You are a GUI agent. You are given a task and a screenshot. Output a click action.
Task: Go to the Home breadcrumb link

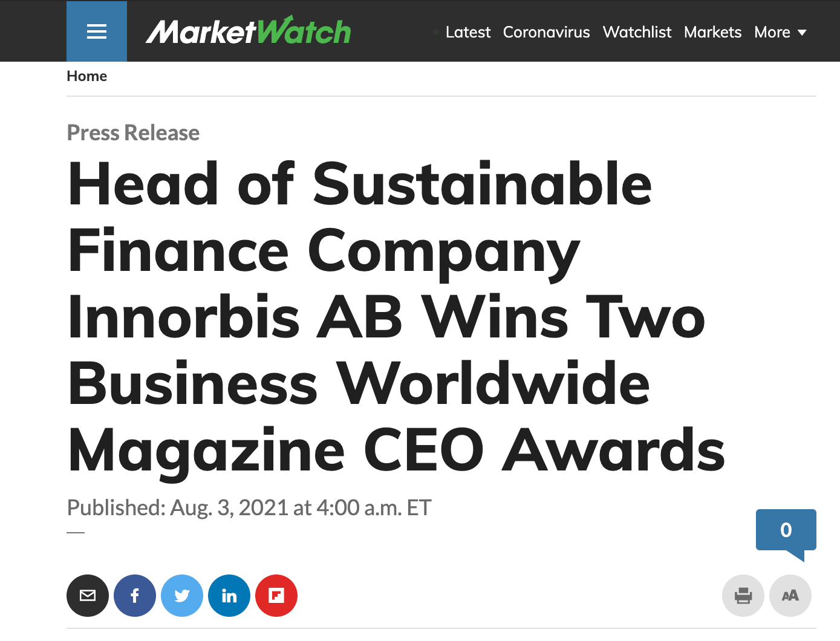click(x=86, y=76)
